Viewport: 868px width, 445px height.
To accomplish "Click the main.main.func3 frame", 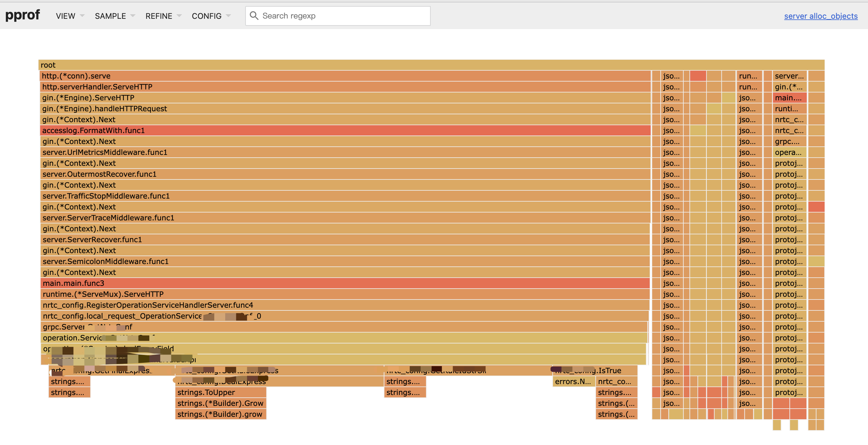I will tap(344, 283).
